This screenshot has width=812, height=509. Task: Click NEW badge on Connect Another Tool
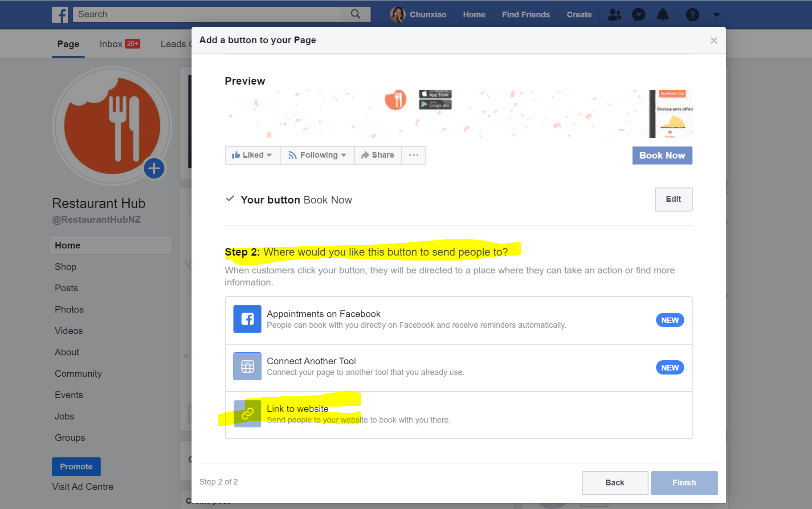(x=670, y=368)
